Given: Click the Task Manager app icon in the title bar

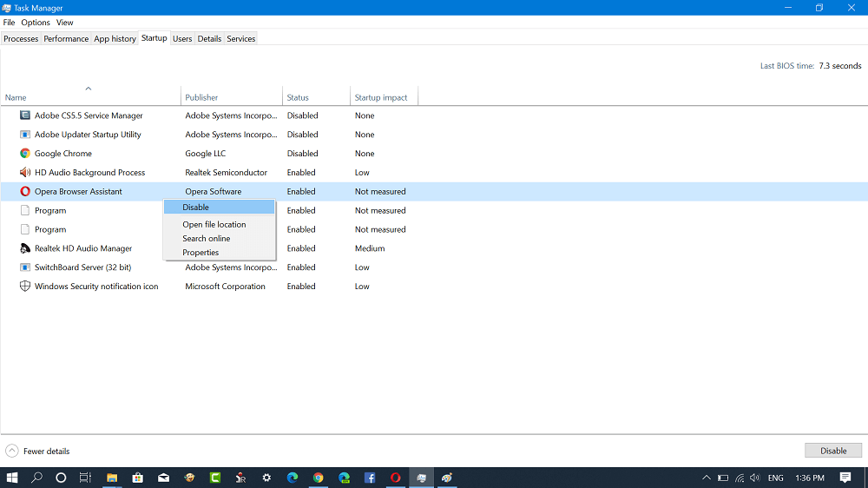Looking at the screenshot, I should pyautogui.click(x=6, y=8).
